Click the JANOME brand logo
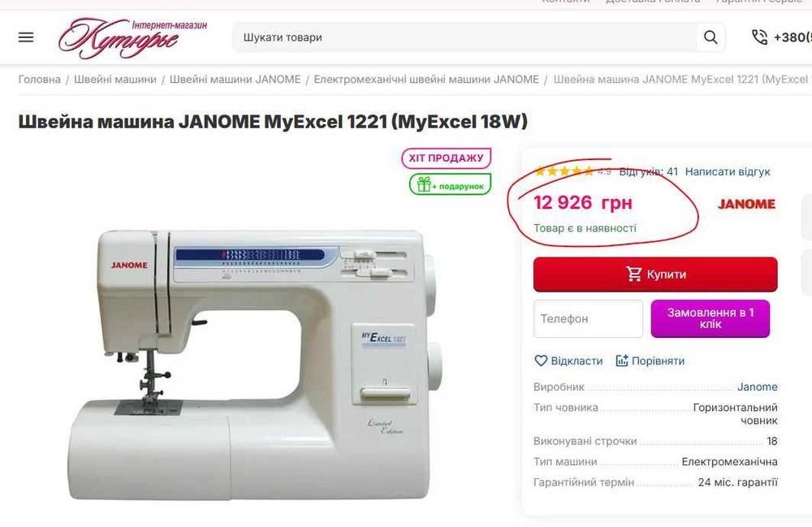Screen dimensions: 812x527 point(746,204)
